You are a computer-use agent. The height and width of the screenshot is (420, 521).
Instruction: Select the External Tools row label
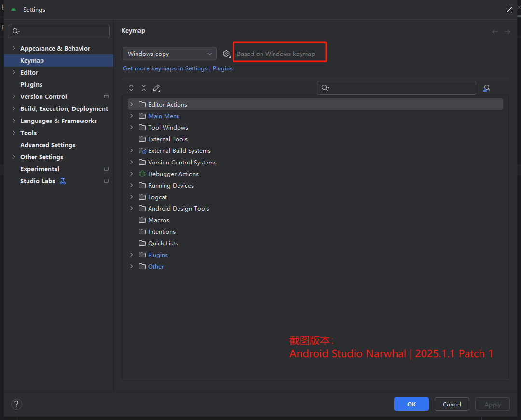[168, 139]
